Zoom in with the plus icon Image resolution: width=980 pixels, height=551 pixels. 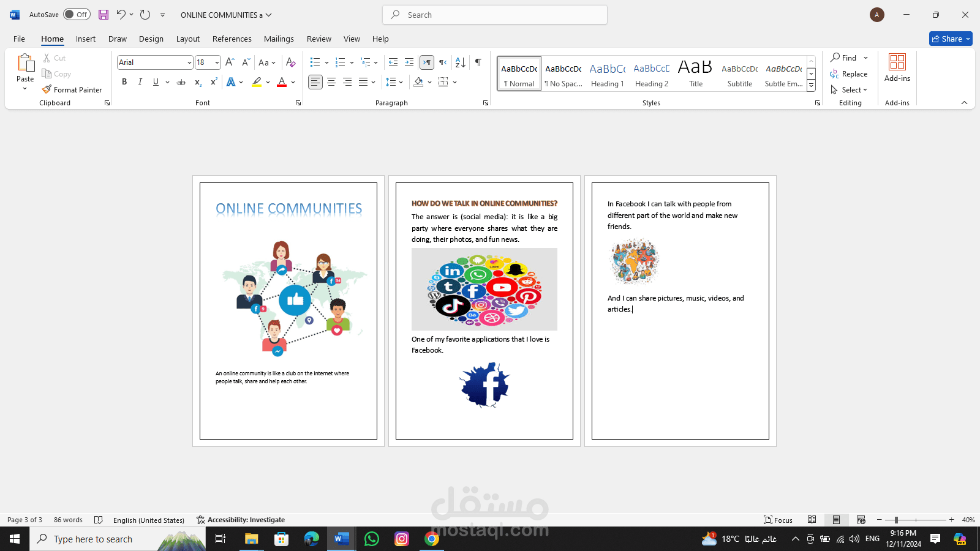coord(952,520)
